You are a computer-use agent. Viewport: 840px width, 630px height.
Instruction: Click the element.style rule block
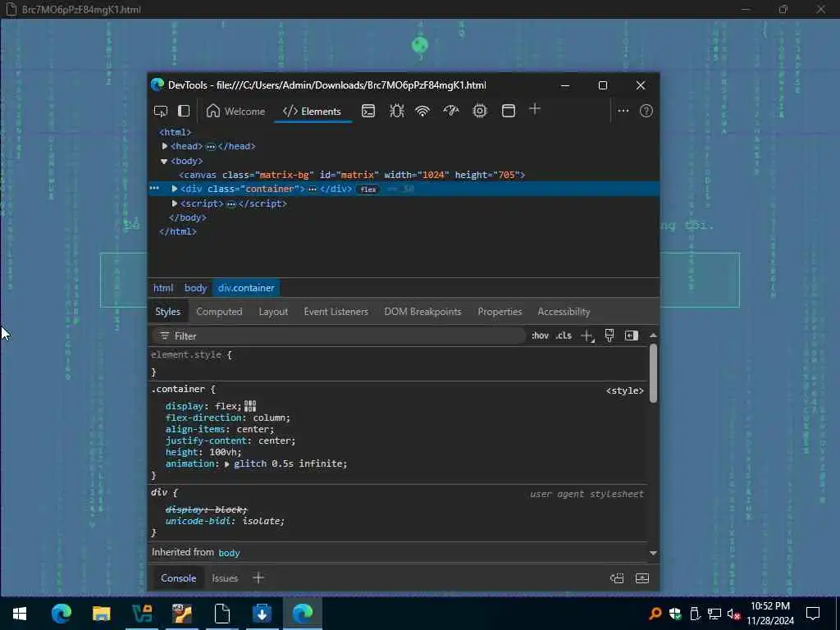398,363
